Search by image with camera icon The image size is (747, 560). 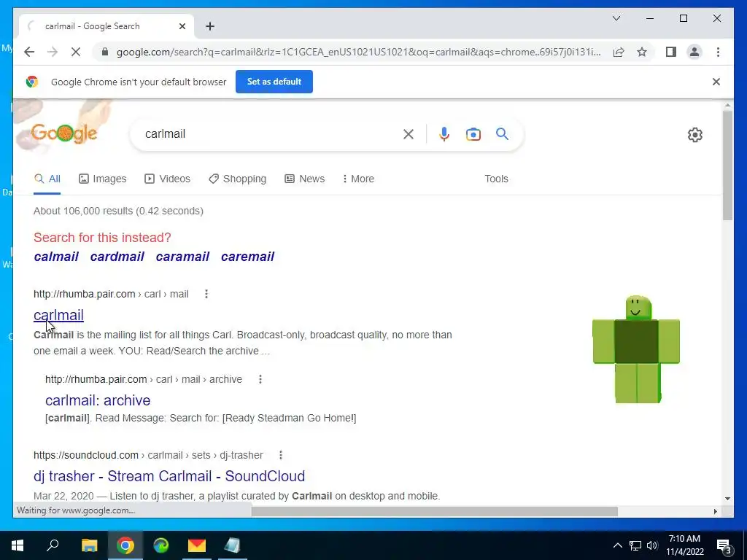tap(473, 134)
